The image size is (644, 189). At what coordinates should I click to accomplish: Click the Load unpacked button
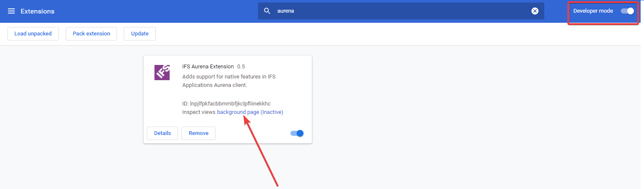click(33, 34)
